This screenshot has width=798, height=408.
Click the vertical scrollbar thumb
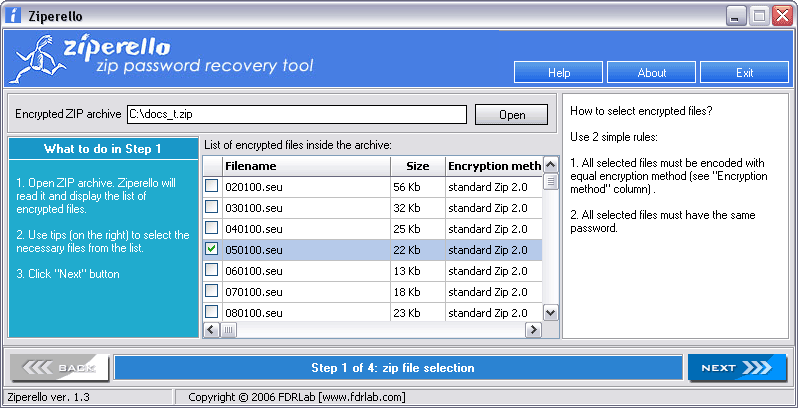tap(550, 182)
